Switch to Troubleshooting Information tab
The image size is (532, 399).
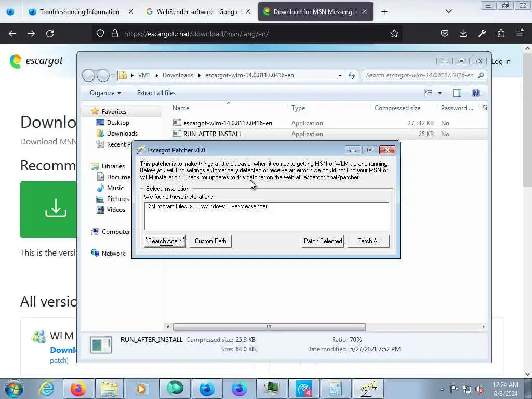click(x=79, y=12)
